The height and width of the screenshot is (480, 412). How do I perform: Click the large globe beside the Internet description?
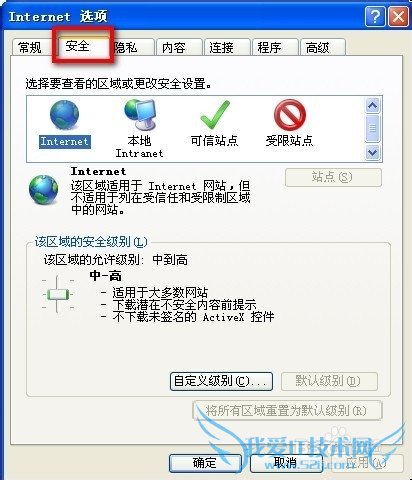coord(44,189)
